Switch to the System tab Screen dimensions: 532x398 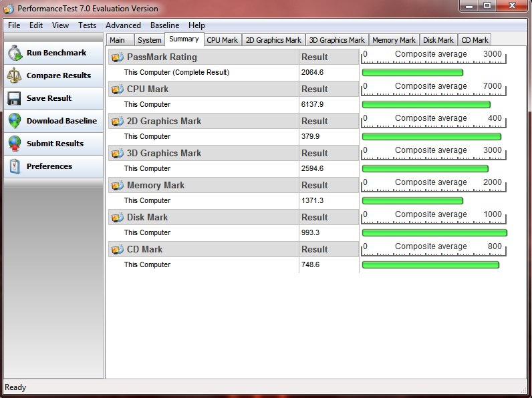(149, 40)
